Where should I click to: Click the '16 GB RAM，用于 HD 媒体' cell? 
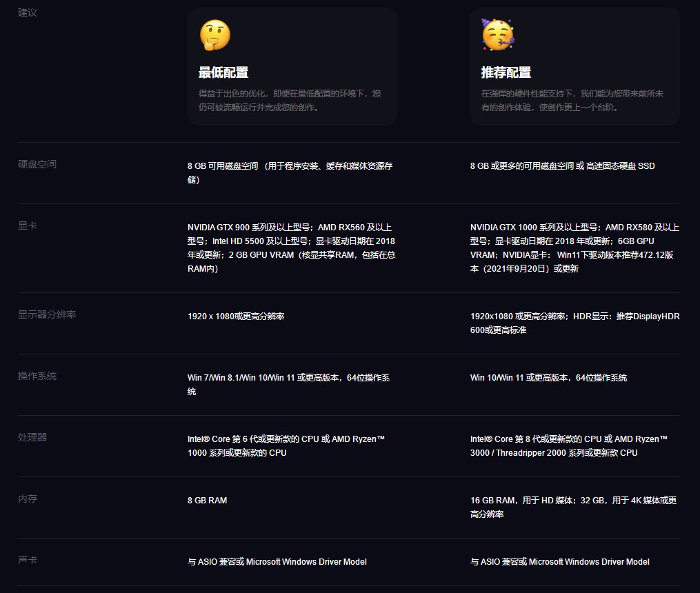[x=574, y=507]
